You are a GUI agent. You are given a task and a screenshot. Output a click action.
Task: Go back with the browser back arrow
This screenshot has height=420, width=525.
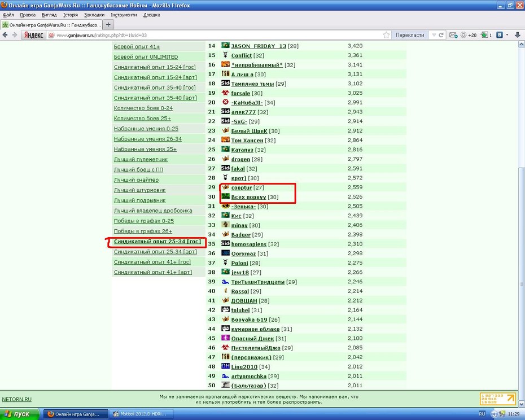tap(5, 35)
